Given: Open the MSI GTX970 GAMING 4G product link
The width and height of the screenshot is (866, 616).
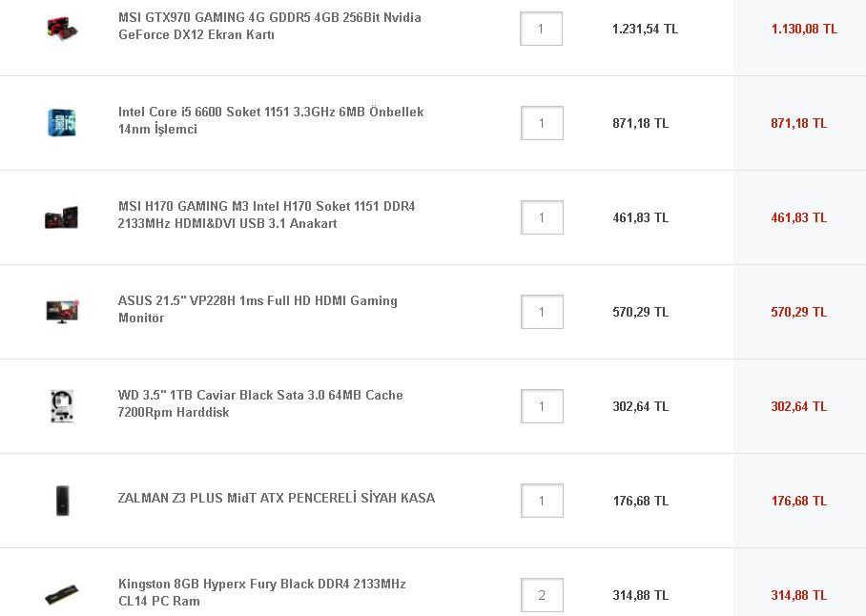Looking at the screenshot, I should tap(269, 27).
